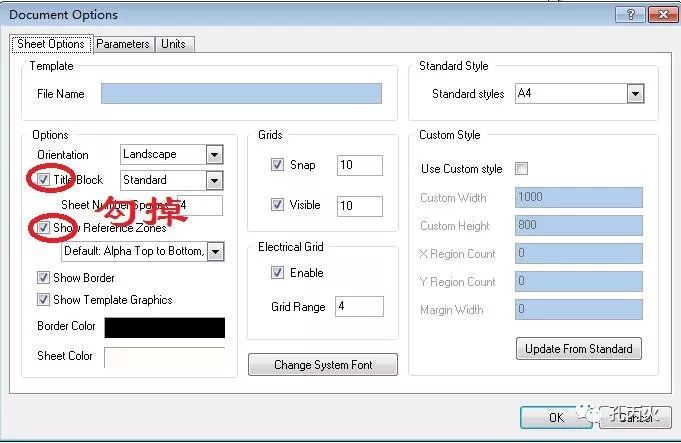
Task: Uncheck Show Reference Zones checkbox
Action: (x=43, y=228)
